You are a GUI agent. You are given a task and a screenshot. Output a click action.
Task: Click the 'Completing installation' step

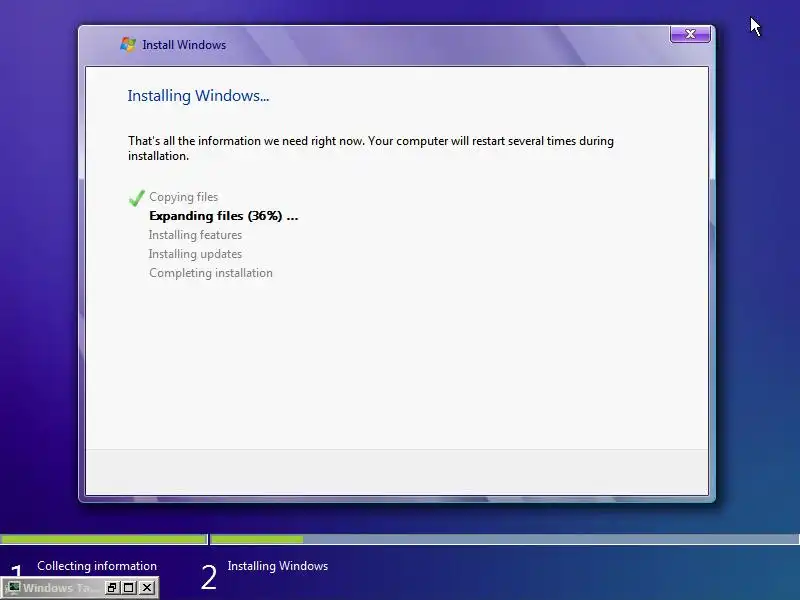(211, 273)
